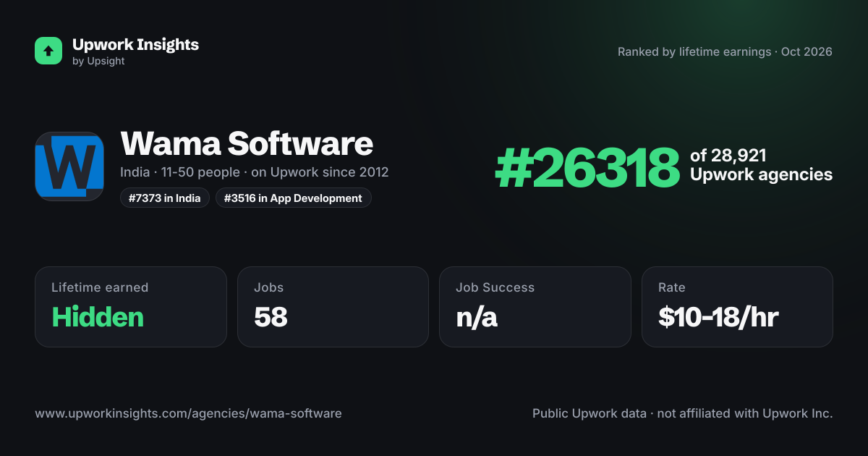Click 'of 28,921 Upwork agencies' text
This screenshot has width=868, height=456.
[761, 165]
